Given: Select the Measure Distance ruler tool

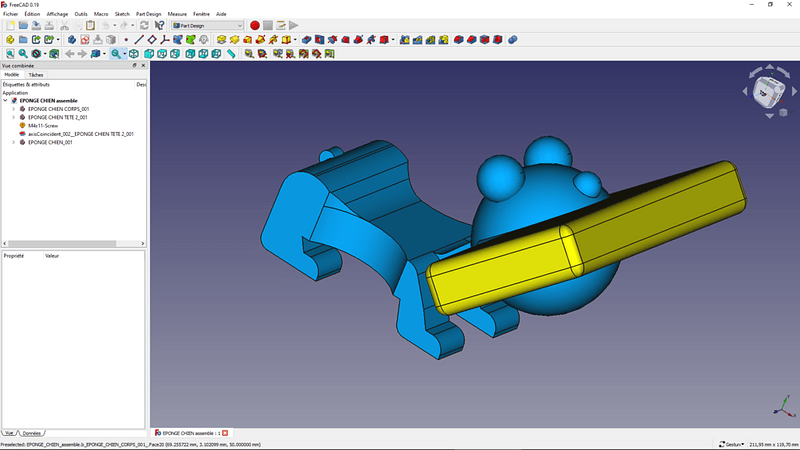Looking at the screenshot, I should point(231,54).
